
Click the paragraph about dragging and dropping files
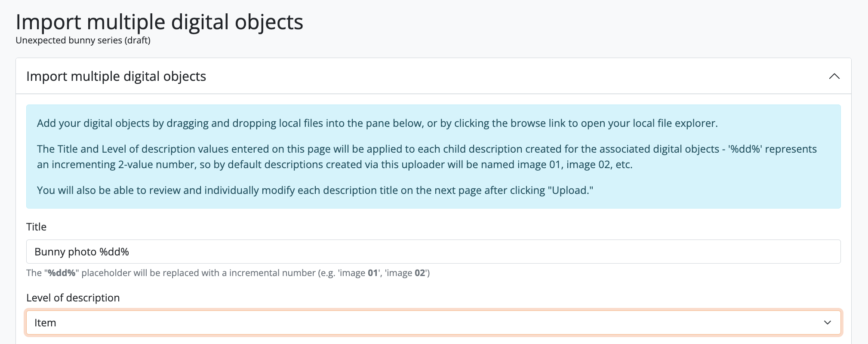(x=377, y=123)
